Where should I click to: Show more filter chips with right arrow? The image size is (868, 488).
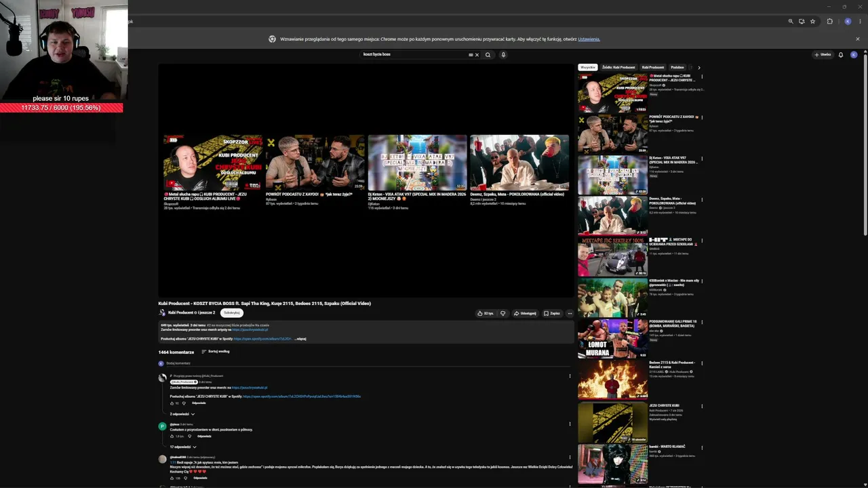[x=699, y=68]
